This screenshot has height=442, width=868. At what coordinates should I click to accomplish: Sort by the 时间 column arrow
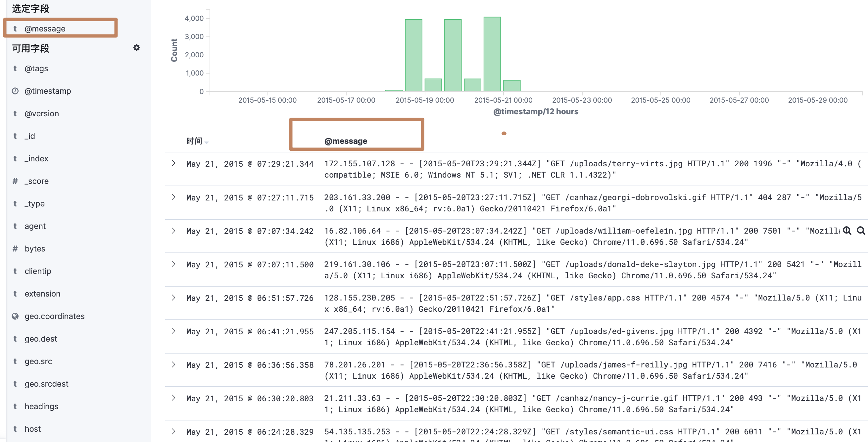pos(207,142)
